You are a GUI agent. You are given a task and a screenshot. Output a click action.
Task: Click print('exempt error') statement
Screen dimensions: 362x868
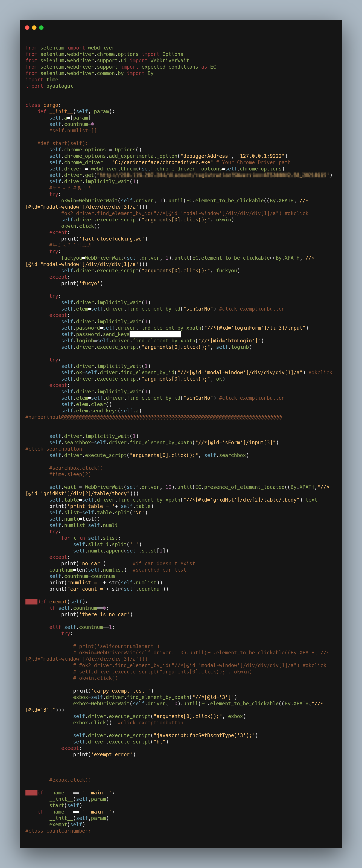coord(104,754)
